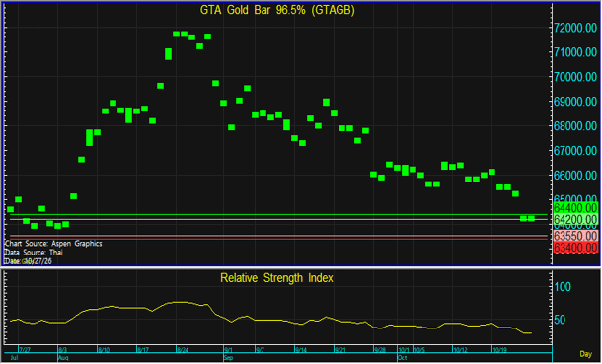
Task: Click the green 64400.00 price tag
Action: click(x=575, y=208)
